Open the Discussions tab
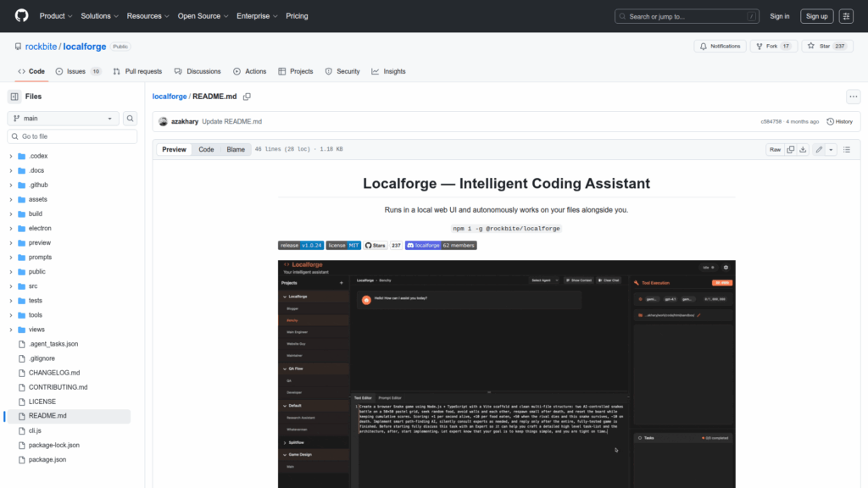This screenshot has height=488, width=868. pyautogui.click(x=198, y=71)
